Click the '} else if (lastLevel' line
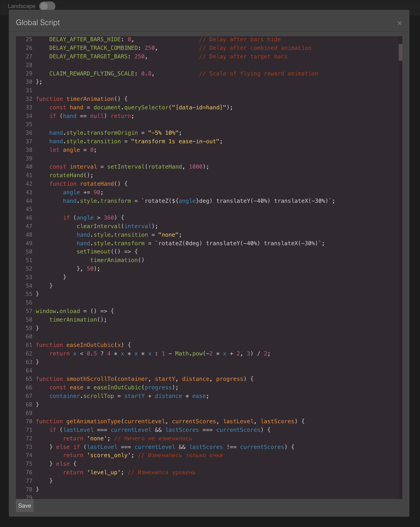This screenshot has width=420, height=527. click(x=172, y=447)
